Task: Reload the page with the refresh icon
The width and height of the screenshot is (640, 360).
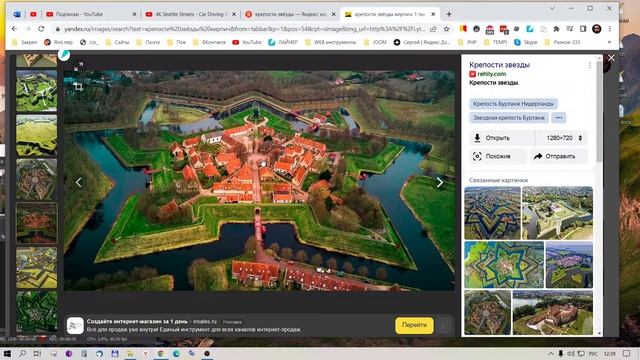Action: coord(41,29)
